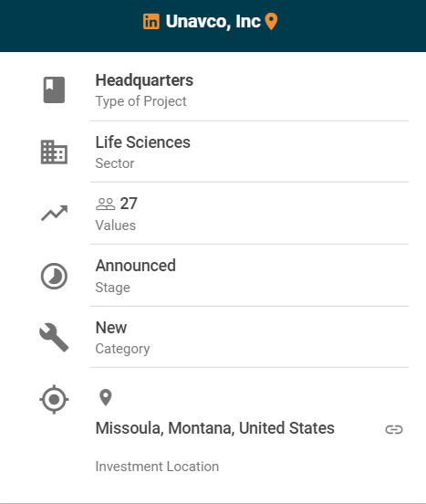Click the people icon next to 27
This screenshot has height=504, width=426.
tap(105, 205)
